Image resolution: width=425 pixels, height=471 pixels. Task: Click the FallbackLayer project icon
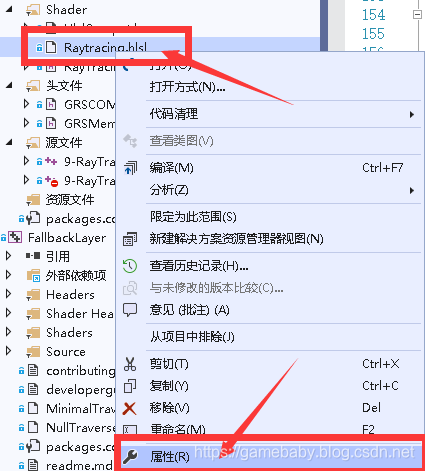click(15, 238)
